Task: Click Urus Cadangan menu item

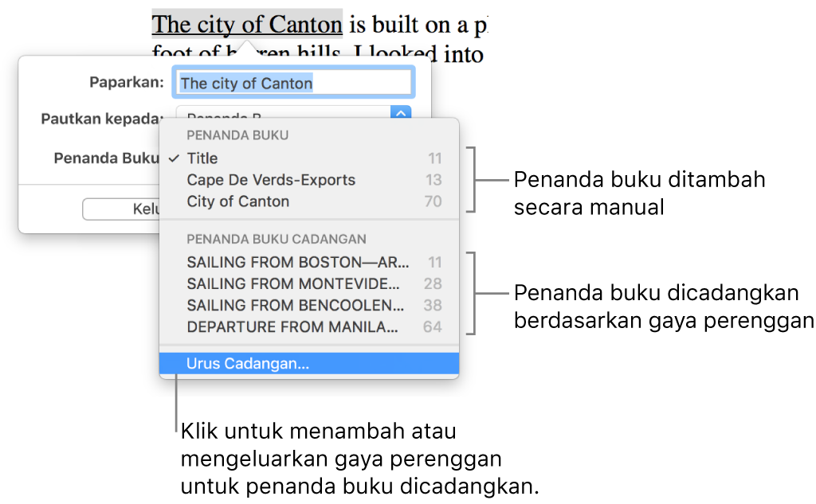Action: (309, 364)
